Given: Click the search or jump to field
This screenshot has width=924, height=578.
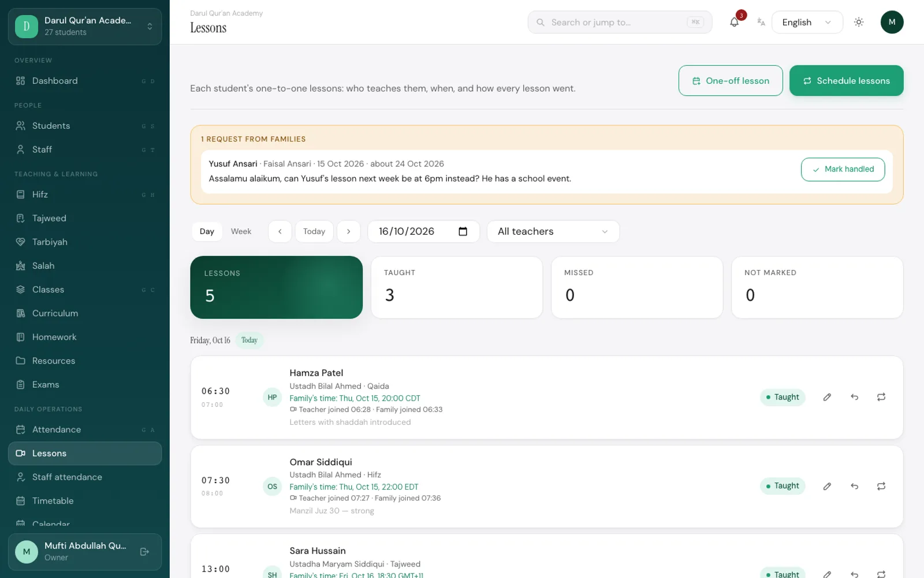Looking at the screenshot, I should [x=620, y=22].
